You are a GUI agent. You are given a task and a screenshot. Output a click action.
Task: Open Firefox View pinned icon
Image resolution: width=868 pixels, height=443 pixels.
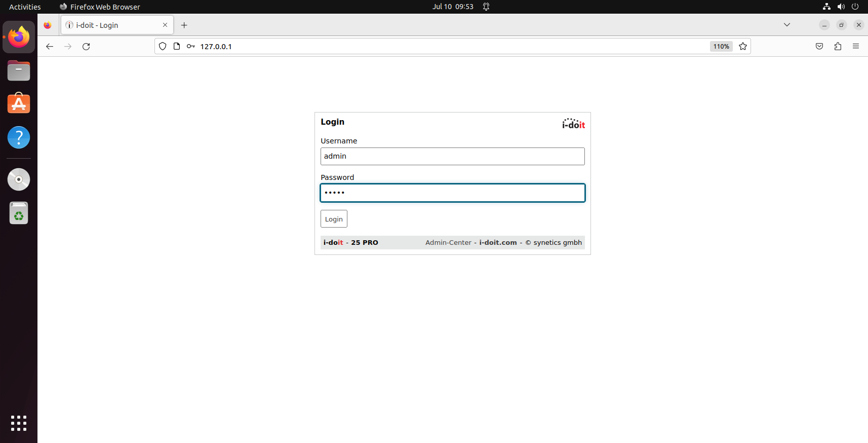[48, 25]
